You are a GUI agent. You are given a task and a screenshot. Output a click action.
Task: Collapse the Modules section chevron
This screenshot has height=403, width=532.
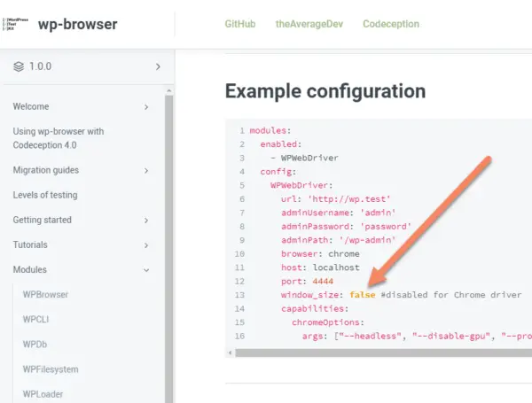(x=146, y=270)
